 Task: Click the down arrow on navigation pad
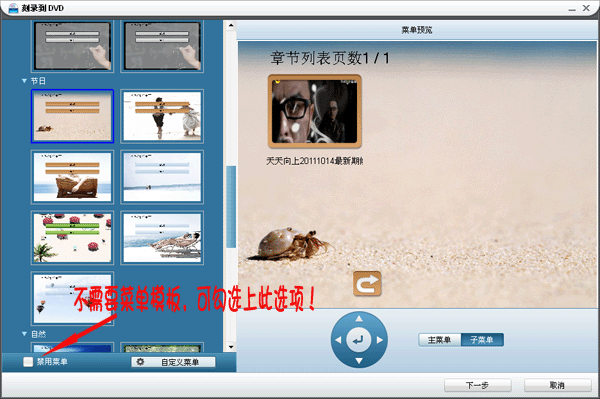coord(359,361)
